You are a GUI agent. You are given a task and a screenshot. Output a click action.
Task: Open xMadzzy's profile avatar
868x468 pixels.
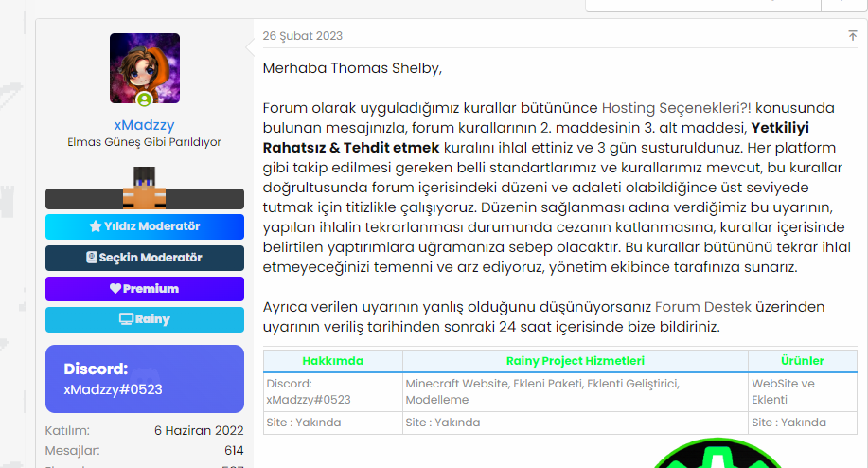click(x=145, y=68)
